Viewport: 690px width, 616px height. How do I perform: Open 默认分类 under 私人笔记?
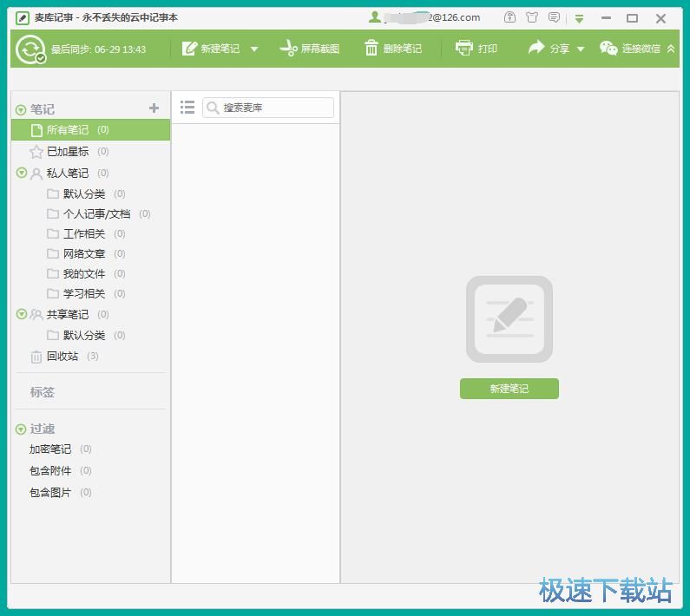point(84,193)
